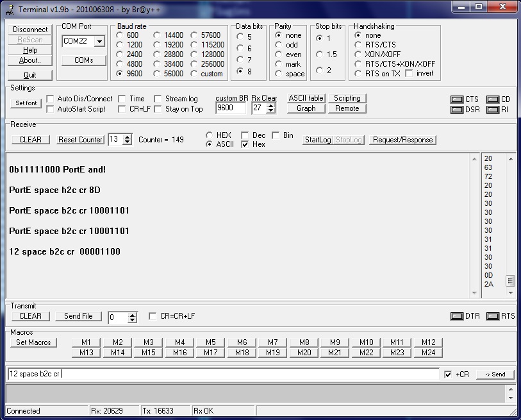Decrease the transmit delay spinner value
Viewport: 521px width, 420px height.
(x=132, y=320)
